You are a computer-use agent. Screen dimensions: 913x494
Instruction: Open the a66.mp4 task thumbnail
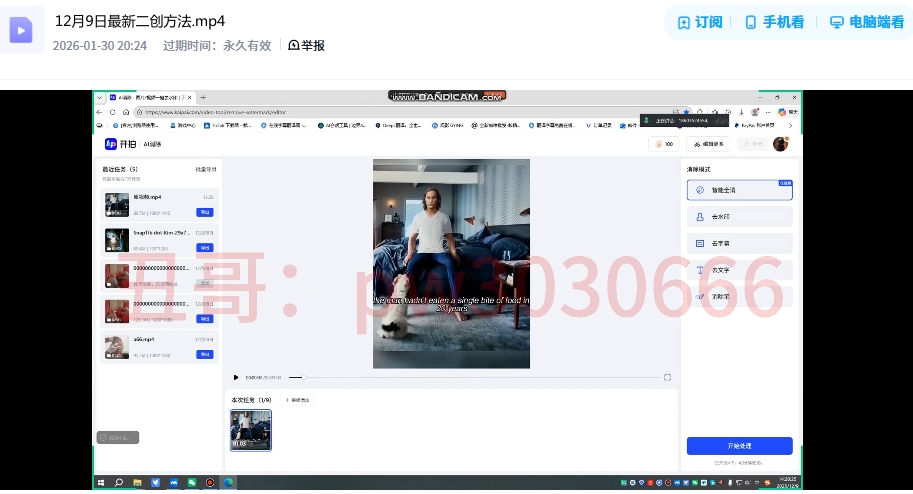pos(117,347)
